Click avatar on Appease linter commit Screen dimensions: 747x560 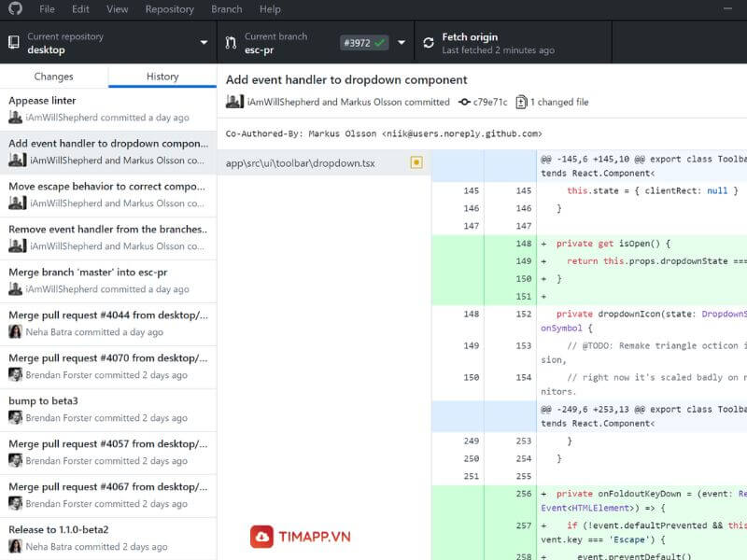point(15,118)
